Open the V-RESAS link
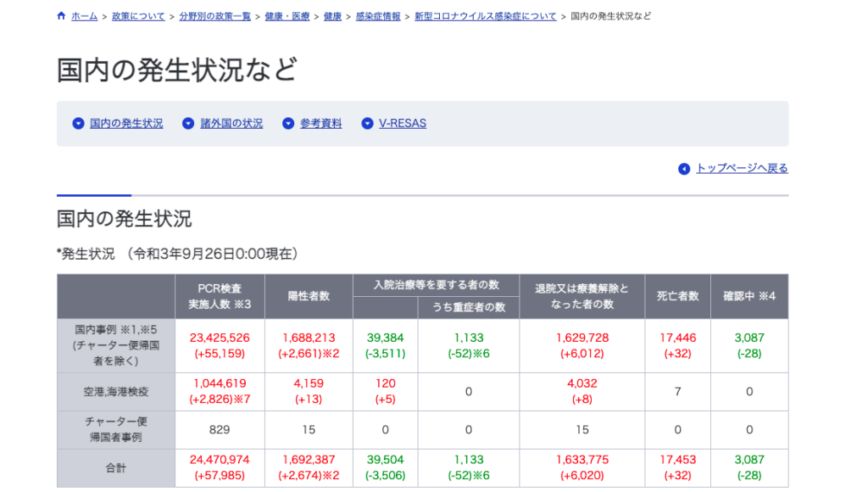The width and height of the screenshot is (868, 492). pyautogui.click(x=403, y=124)
